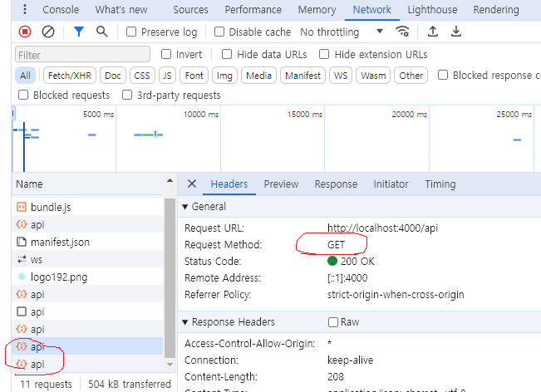Select the Network tab

point(371,10)
